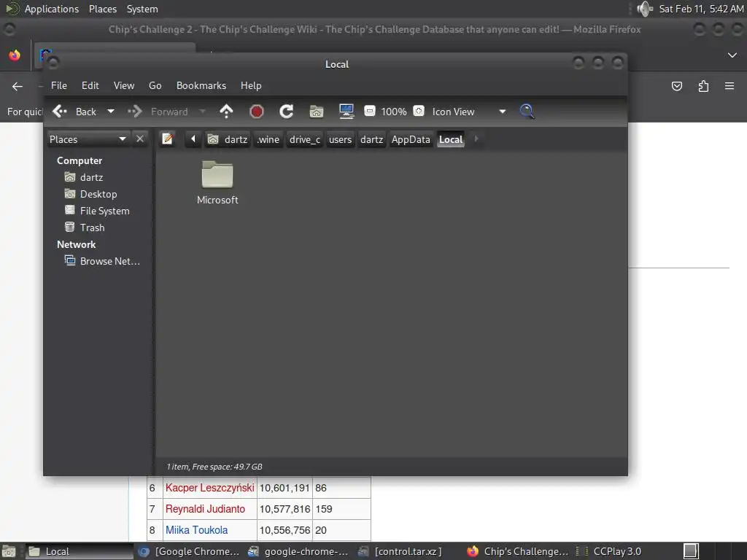Open Firefox hamburger application menu

[729, 86]
